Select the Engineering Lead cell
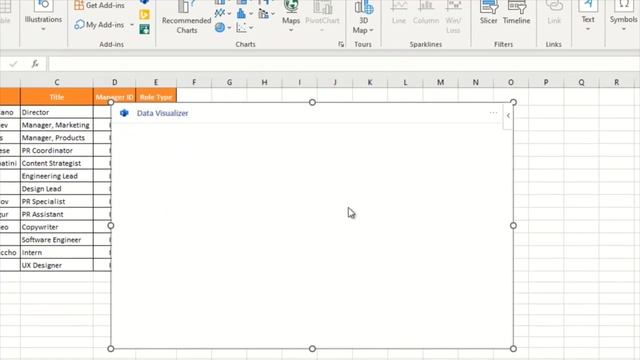This screenshot has width=640, height=360. coord(57,176)
